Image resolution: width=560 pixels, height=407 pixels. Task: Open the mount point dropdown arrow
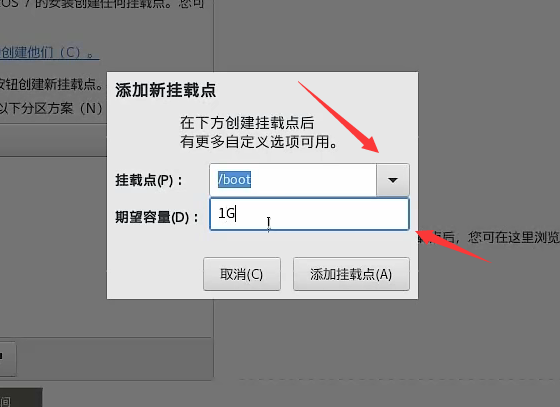[392, 180]
